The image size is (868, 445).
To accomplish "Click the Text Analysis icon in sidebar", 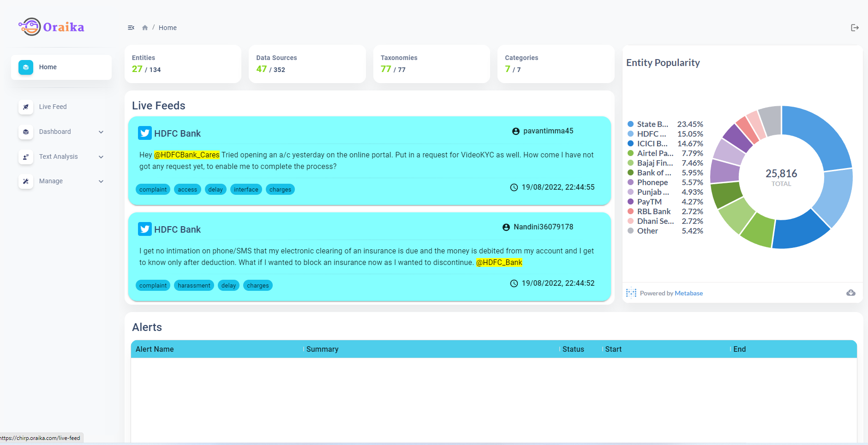I will click(x=26, y=157).
